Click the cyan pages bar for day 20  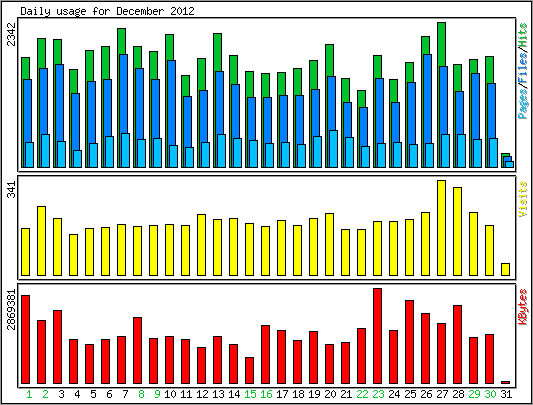coord(333,149)
